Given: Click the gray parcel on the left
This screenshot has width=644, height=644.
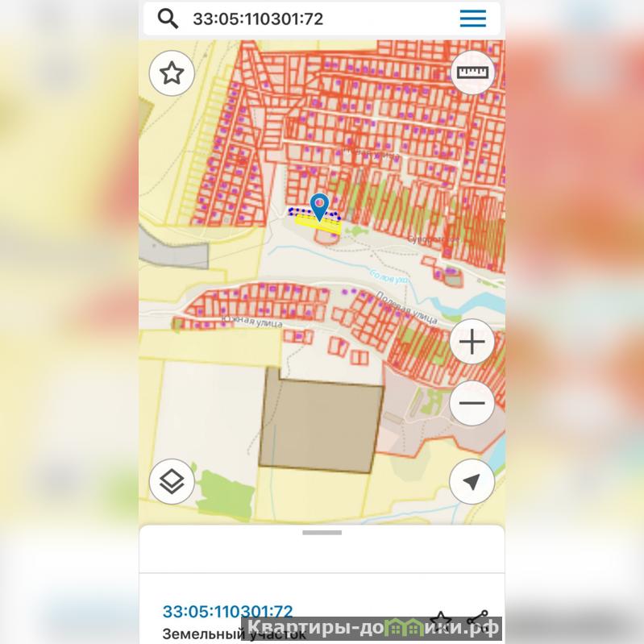Looking at the screenshot, I should 174,249.
